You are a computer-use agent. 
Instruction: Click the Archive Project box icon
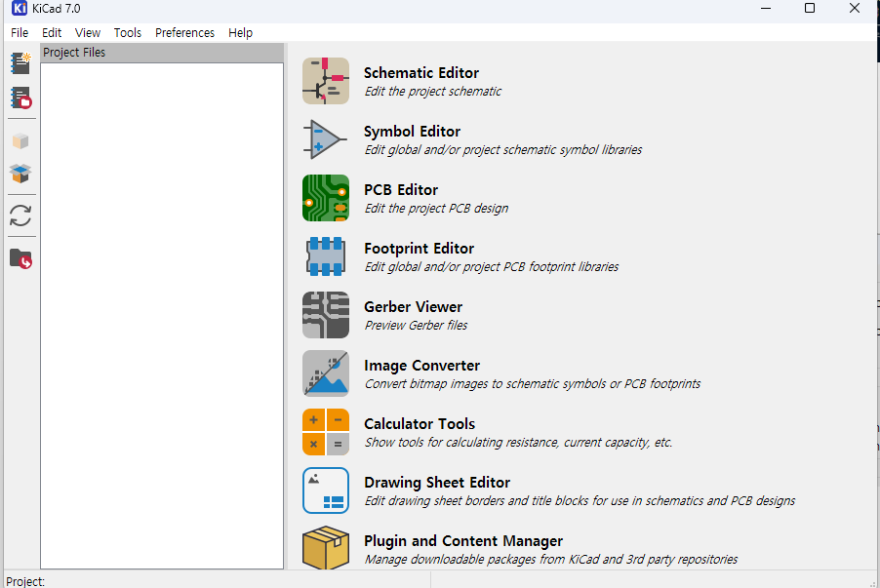20,140
